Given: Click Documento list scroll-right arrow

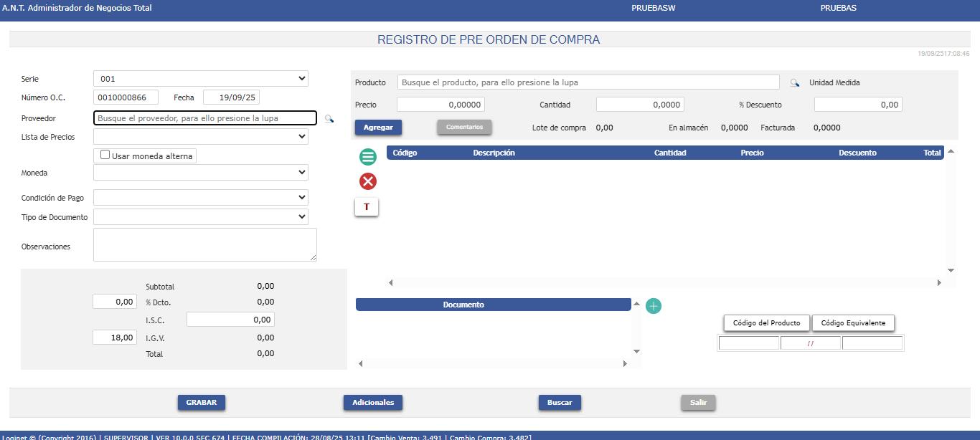Looking at the screenshot, I should tap(625, 364).
